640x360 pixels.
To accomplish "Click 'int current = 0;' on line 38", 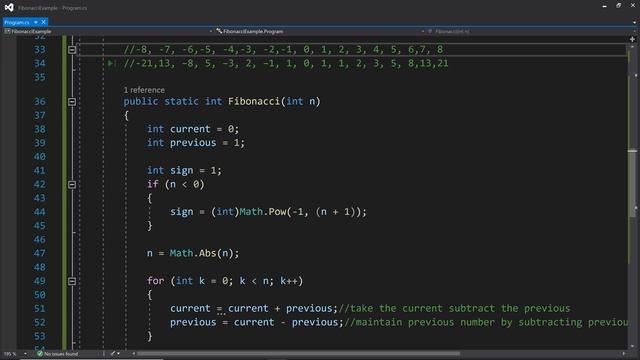I will pyautogui.click(x=193, y=129).
